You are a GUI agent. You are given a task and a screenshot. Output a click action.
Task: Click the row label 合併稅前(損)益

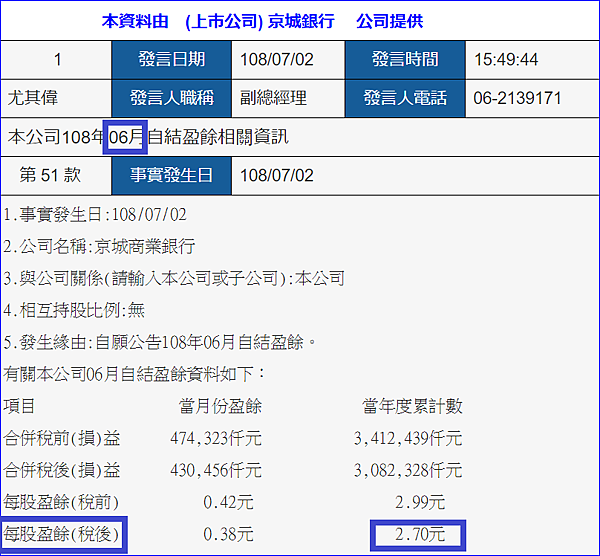click(62, 438)
